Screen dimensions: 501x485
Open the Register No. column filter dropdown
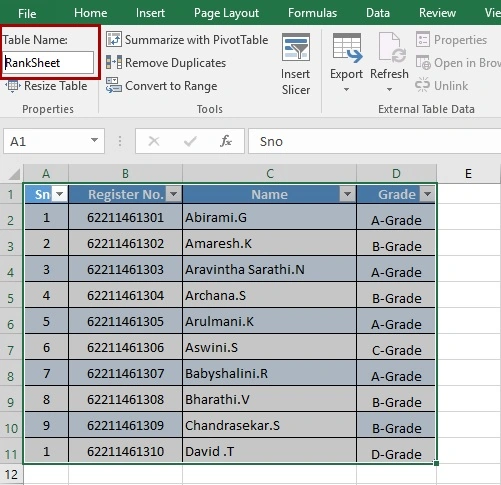(x=174, y=194)
